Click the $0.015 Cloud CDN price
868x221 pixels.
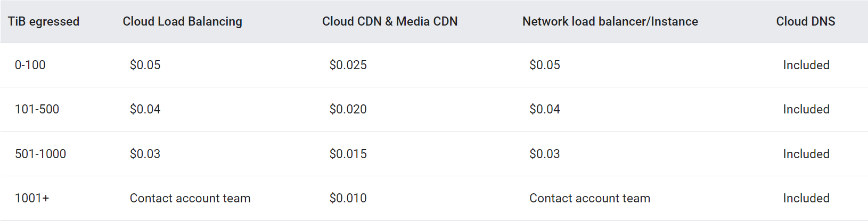(348, 154)
